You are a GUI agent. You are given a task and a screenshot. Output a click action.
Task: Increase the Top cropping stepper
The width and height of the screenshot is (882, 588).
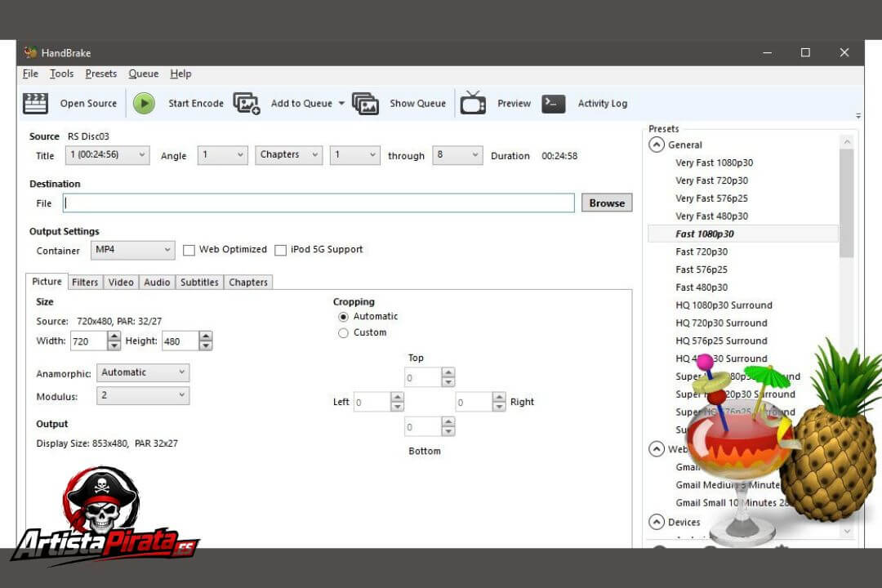tap(448, 372)
